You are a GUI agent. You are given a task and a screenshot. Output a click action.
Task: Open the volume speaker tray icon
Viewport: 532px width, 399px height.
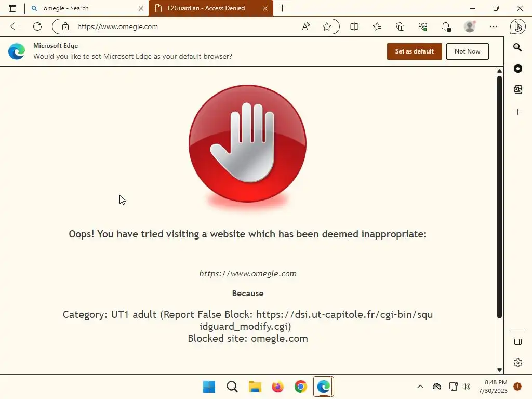[466, 387]
